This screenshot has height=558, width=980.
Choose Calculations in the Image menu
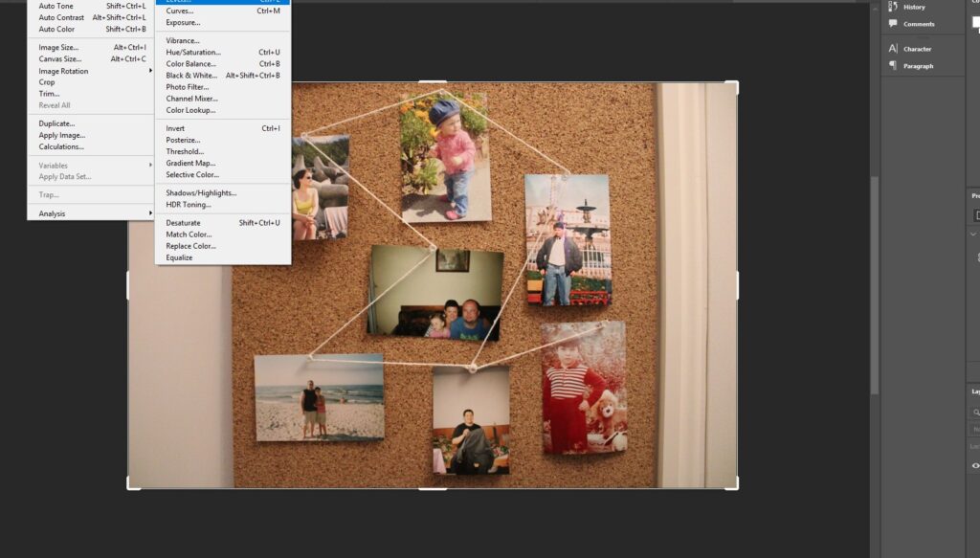[91, 146]
